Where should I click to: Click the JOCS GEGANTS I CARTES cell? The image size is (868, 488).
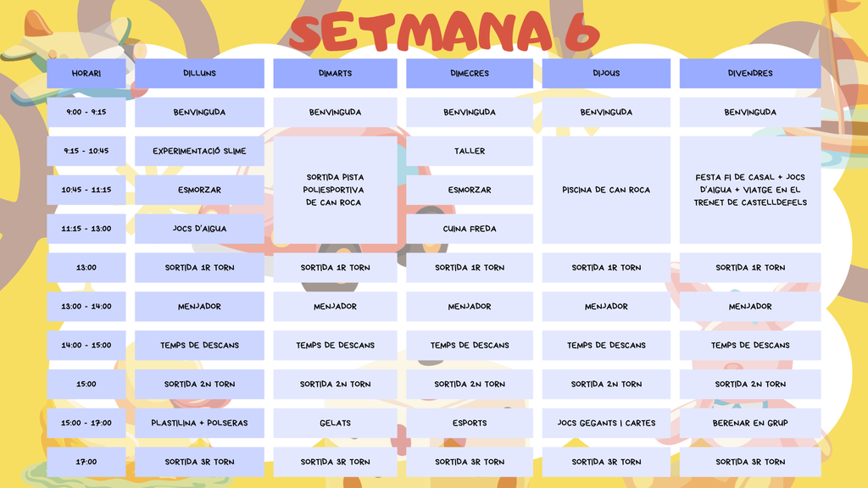pyautogui.click(x=606, y=423)
